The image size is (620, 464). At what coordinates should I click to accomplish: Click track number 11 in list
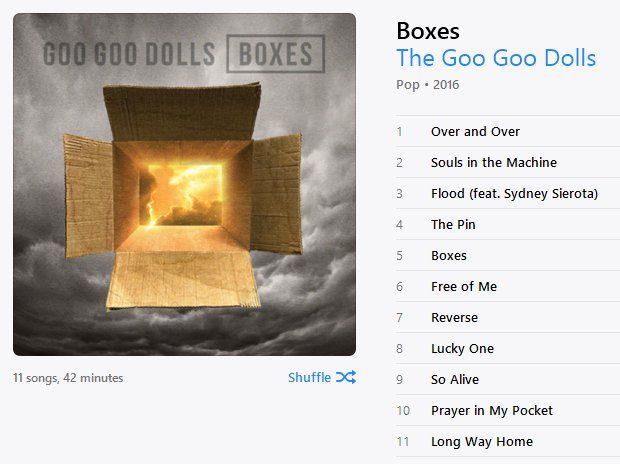[x=403, y=441]
